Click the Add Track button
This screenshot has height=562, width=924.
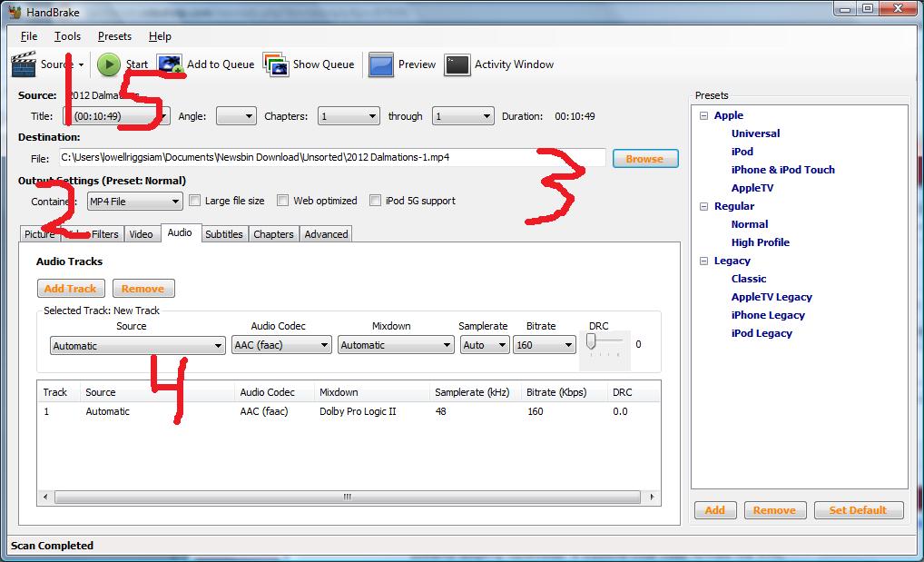tap(71, 289)
